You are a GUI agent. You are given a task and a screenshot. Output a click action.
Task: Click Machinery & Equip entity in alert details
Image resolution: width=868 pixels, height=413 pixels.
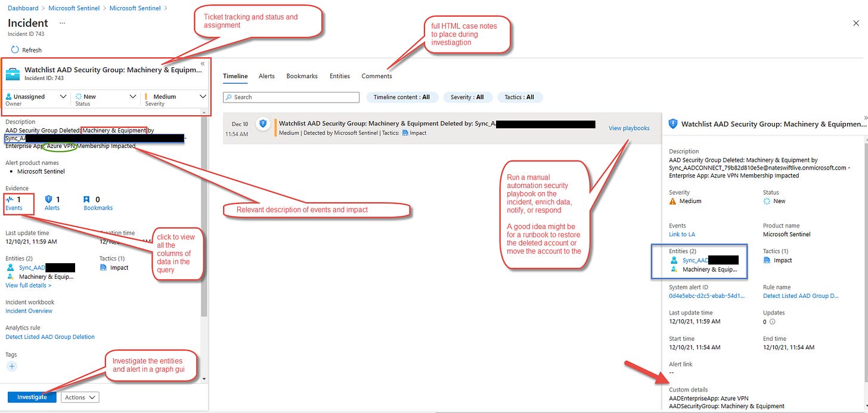710,270
